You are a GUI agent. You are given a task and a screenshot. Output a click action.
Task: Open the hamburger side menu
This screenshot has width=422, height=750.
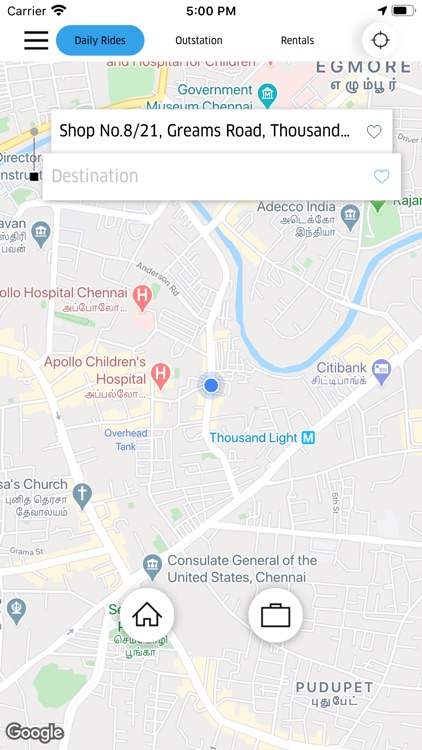36,40
